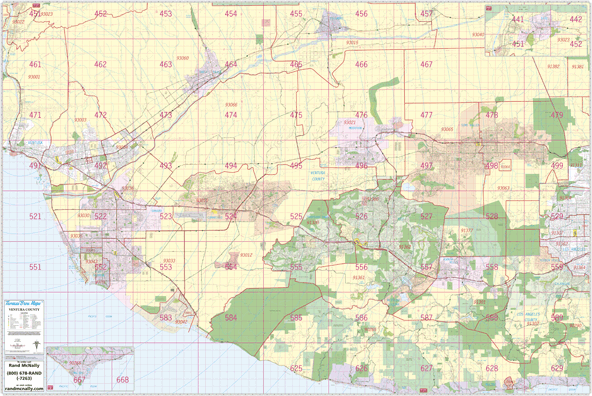Click grid number 626
Viewport: 592px width, 396px height.
click(361, 368)
